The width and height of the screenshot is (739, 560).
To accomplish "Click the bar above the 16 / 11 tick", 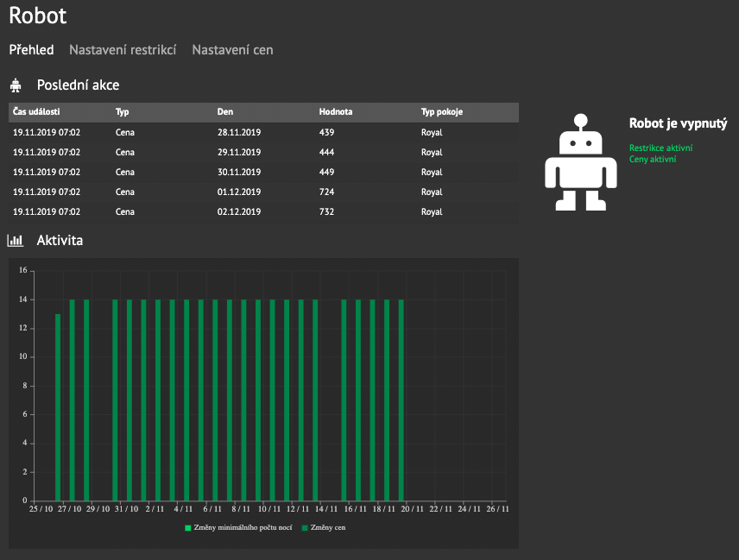I will pos(358,400).
